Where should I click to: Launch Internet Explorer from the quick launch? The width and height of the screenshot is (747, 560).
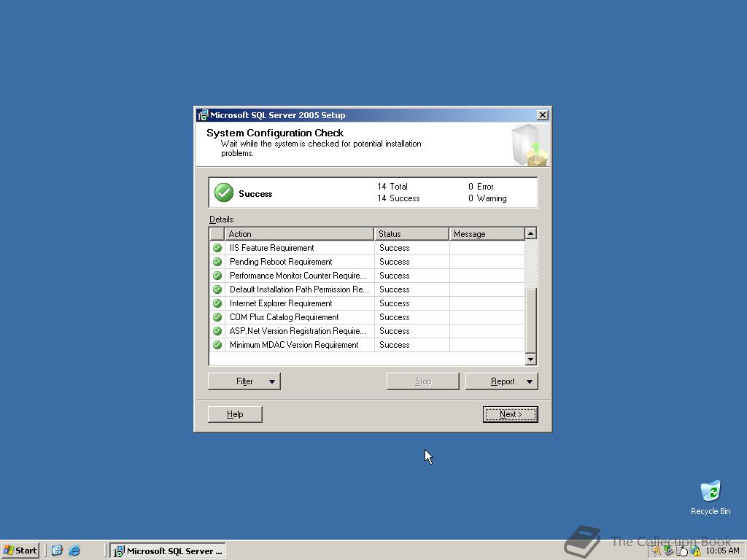pos(74,551)
